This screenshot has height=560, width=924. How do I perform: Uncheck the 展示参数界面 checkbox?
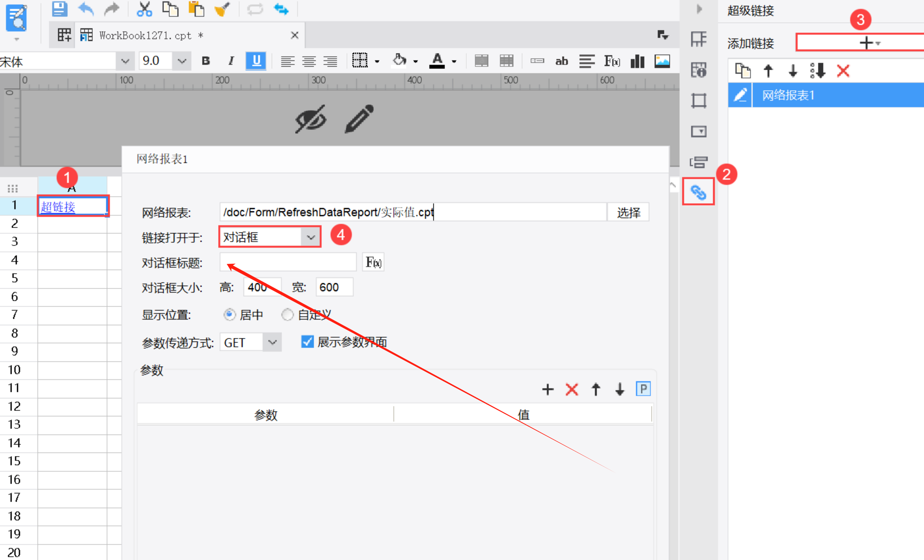click(308, 342)
